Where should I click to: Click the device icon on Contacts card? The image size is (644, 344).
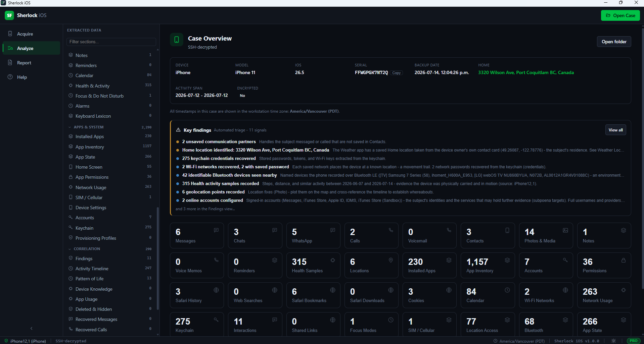[507, 230]
